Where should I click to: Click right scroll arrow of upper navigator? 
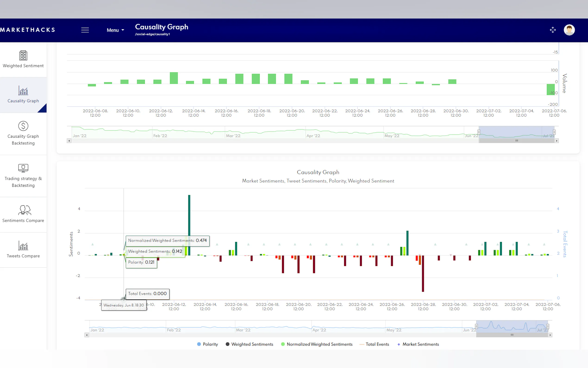(x=556, y=141)
